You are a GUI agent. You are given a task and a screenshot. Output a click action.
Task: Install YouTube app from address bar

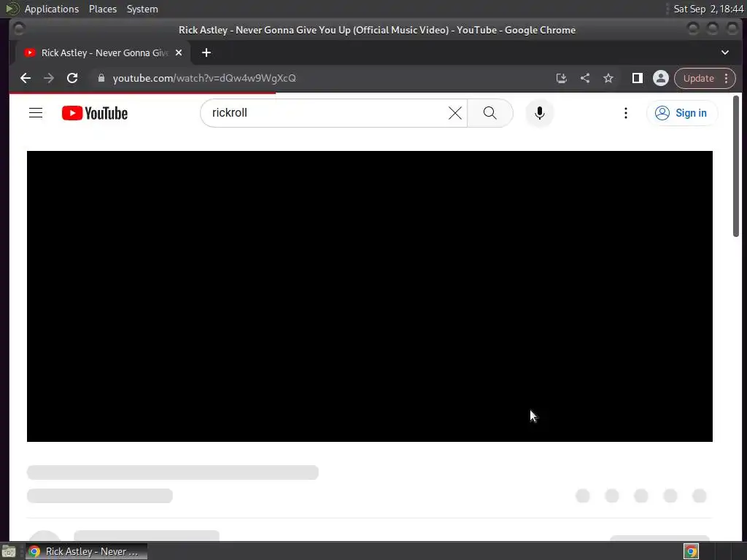(561, 78)
